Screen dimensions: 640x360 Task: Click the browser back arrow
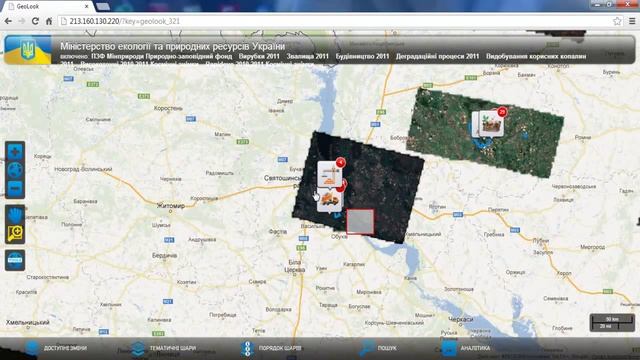tap(8, 21)
